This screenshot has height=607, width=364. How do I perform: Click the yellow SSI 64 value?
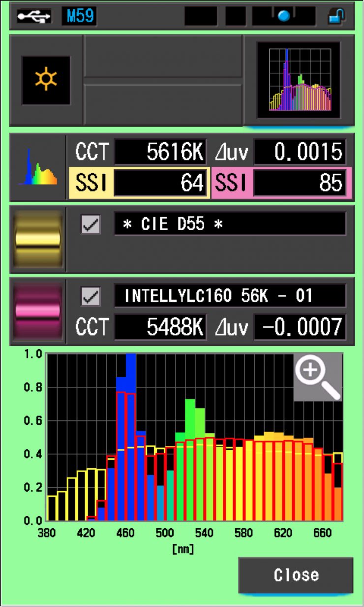[160, 184]
